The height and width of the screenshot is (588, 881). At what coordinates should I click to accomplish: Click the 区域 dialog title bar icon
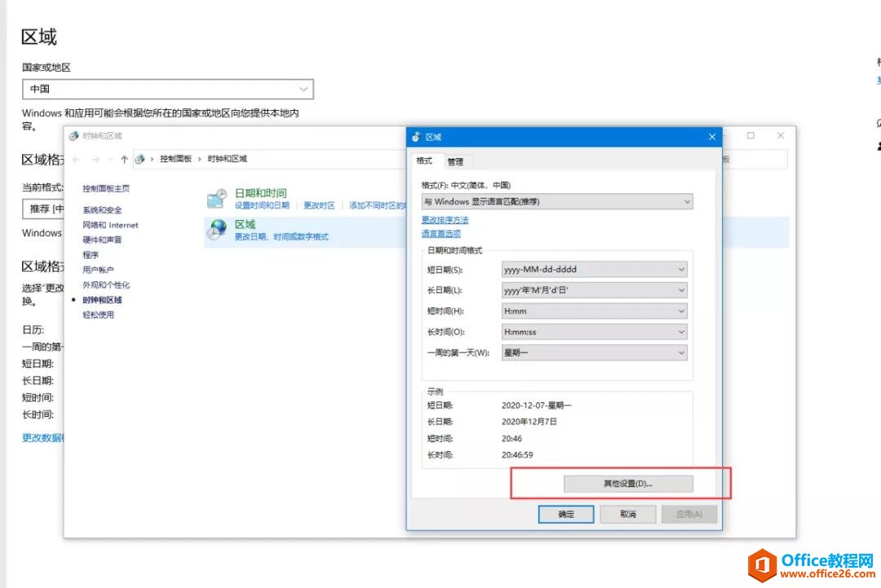pos(417,136)
